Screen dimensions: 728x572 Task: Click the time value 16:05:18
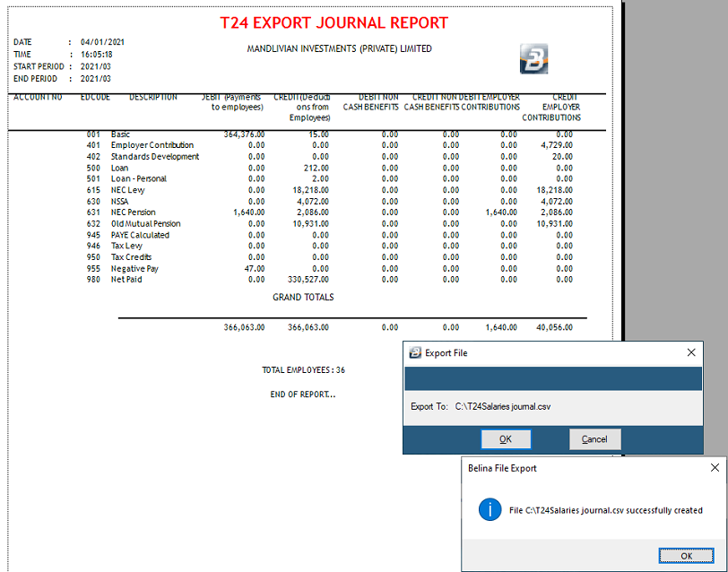(x=97, y=55)
